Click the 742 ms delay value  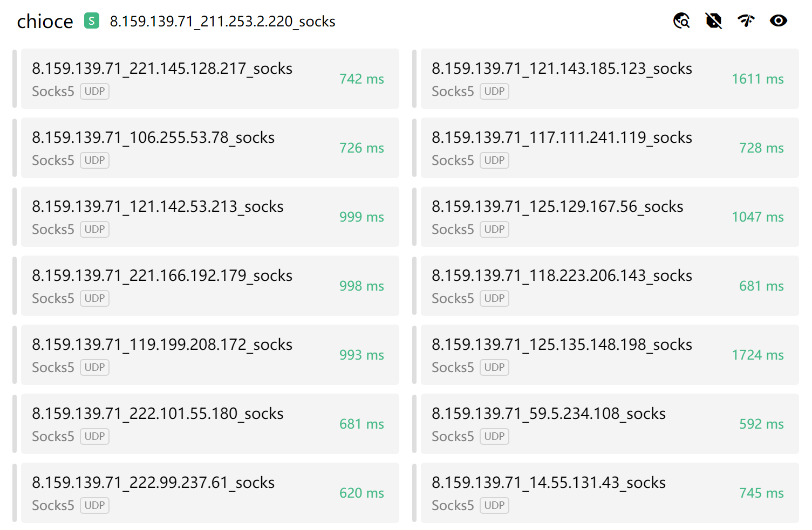click(x=361, y=79)
